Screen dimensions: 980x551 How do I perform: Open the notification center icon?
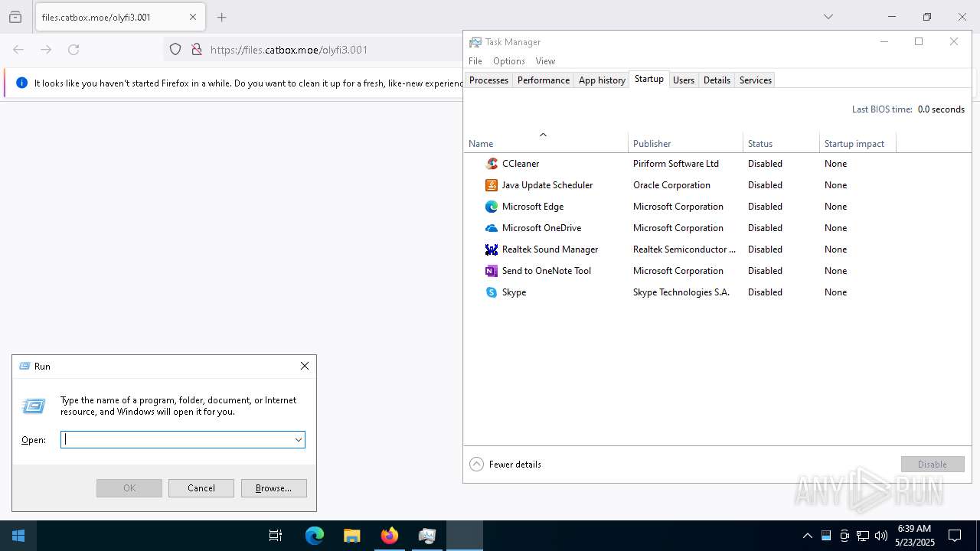[955, 536]
